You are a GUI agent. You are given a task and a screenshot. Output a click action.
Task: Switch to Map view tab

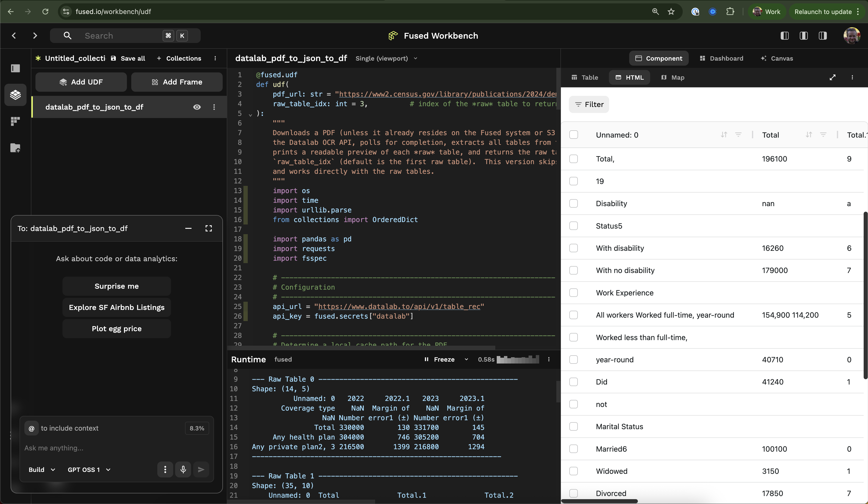click(673, 77)
